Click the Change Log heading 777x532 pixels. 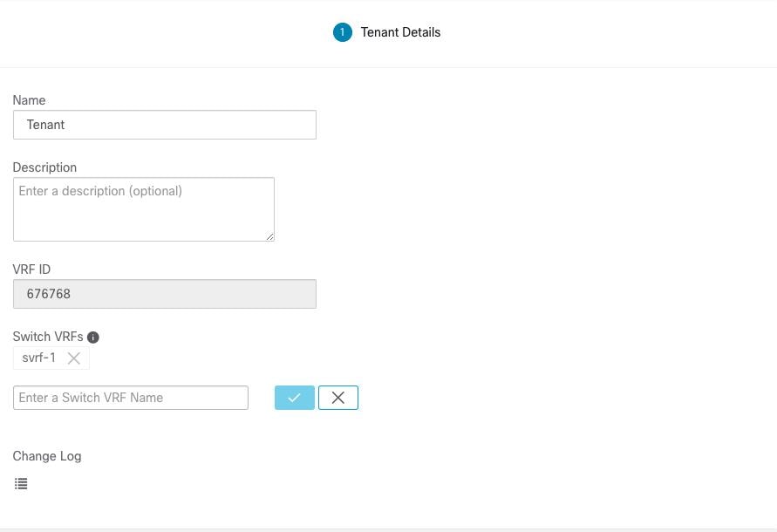coord(47,456)
